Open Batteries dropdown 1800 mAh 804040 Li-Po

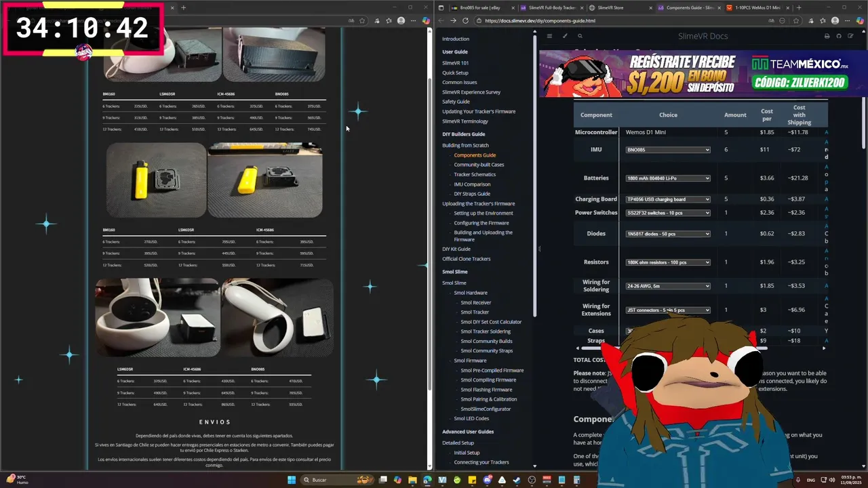pos(668,178)
